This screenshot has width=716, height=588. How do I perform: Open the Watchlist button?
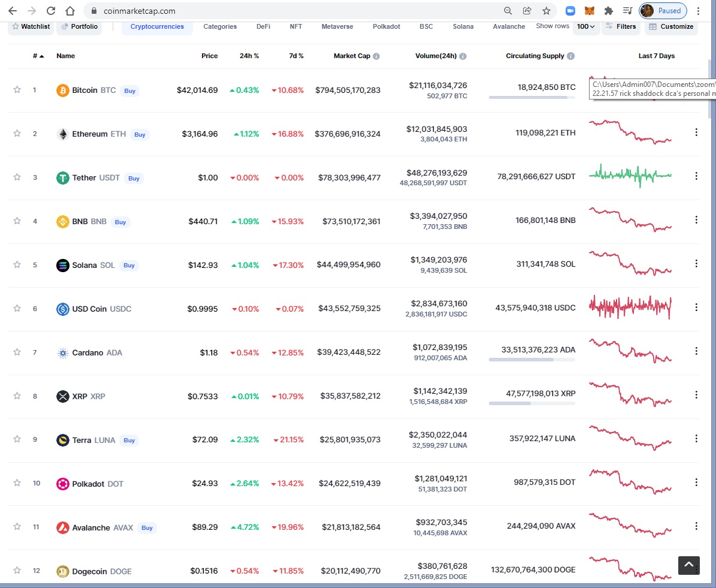coord(31,26)
